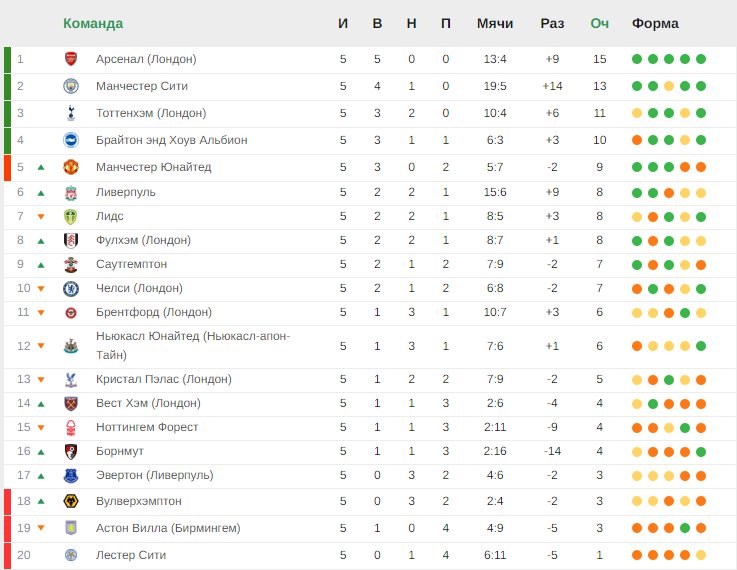Image resolution: width=737 pixels, height=570 pixels.
Task: Click the Wolverhampton wolf logo
Action: (x=71, y=501)
